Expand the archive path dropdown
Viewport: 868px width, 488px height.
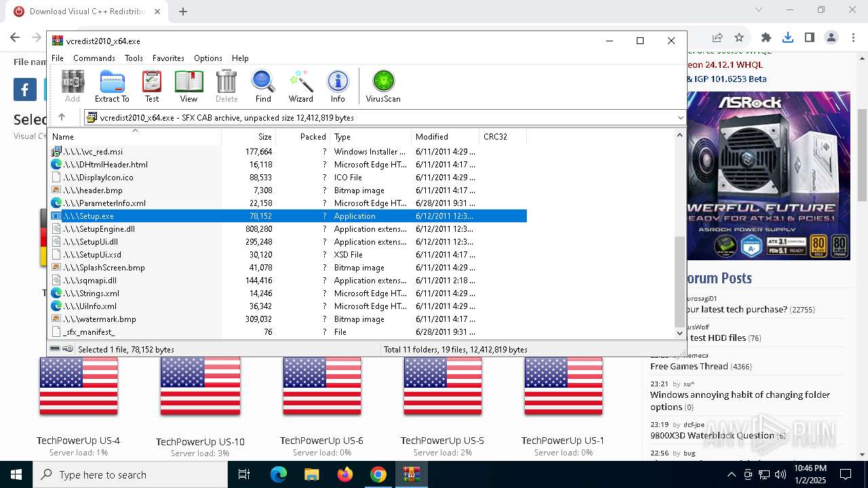pyautogui.click(x=680, y=117)
